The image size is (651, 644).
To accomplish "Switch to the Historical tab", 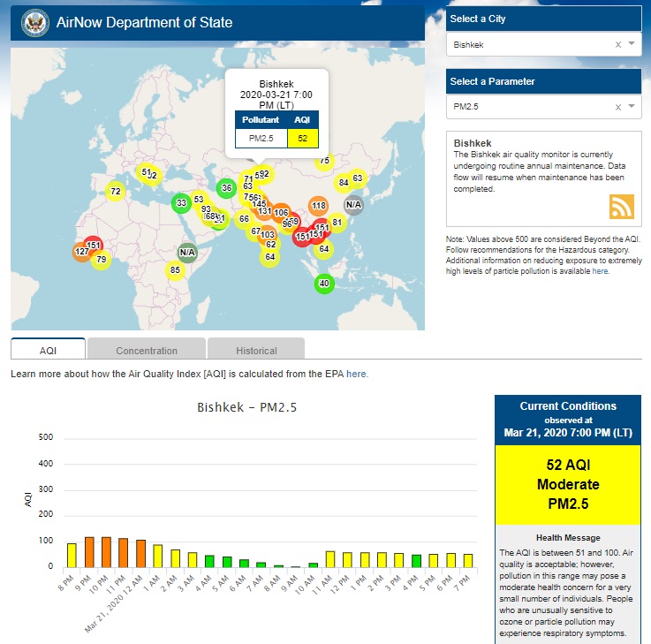I will (256, 351).
